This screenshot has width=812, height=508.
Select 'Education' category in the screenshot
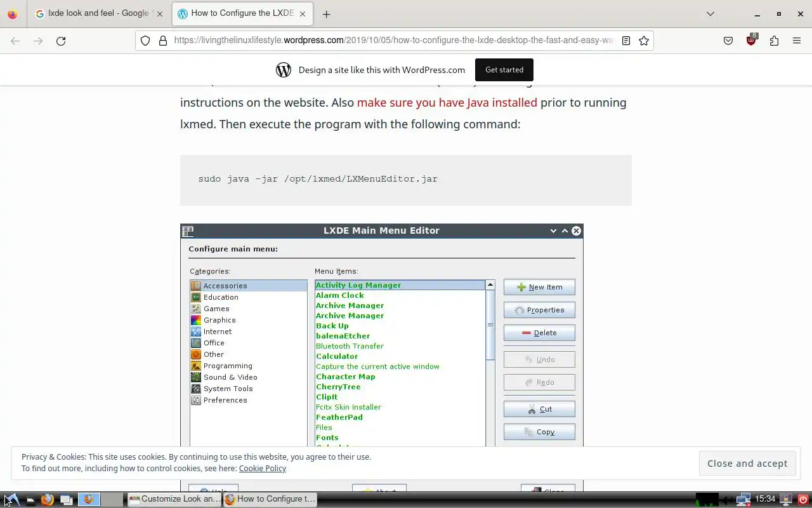(x=249, y=297)
